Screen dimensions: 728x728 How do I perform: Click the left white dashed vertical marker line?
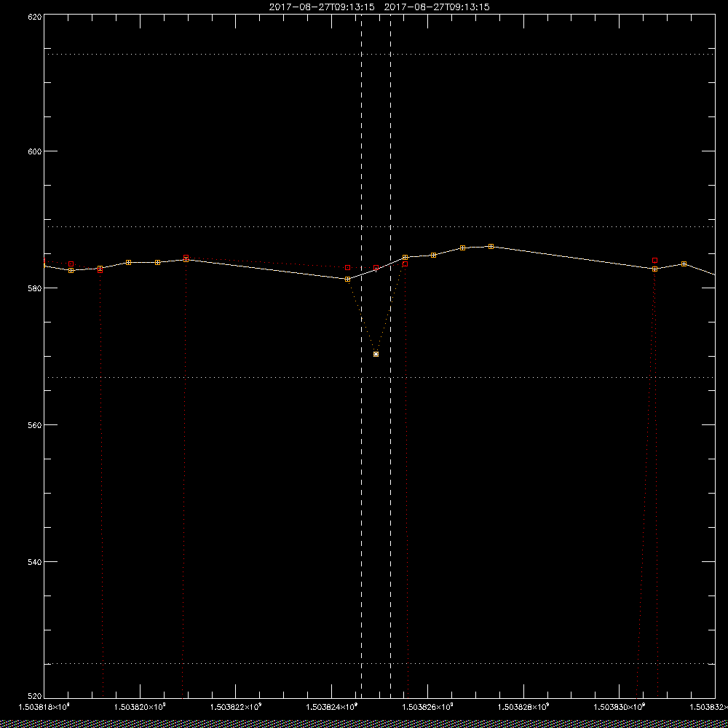pyautogui.click(x=362, y=356)
